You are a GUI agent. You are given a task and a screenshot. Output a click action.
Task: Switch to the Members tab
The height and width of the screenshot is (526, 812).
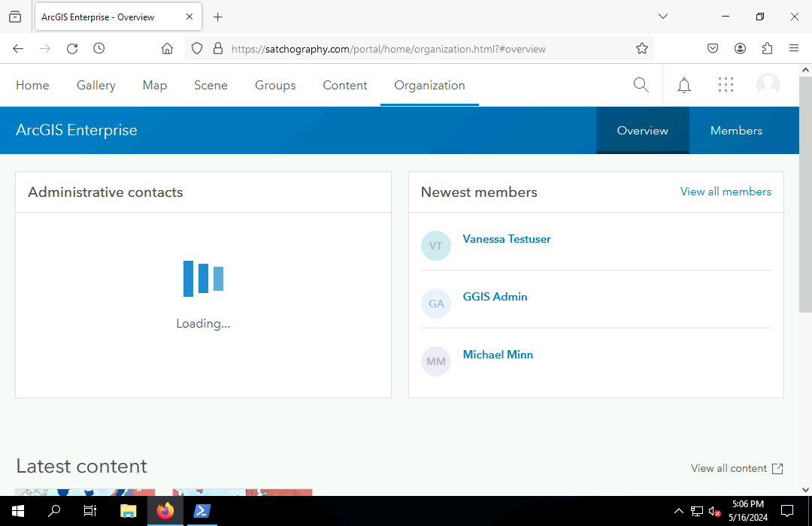click(735, 131)
